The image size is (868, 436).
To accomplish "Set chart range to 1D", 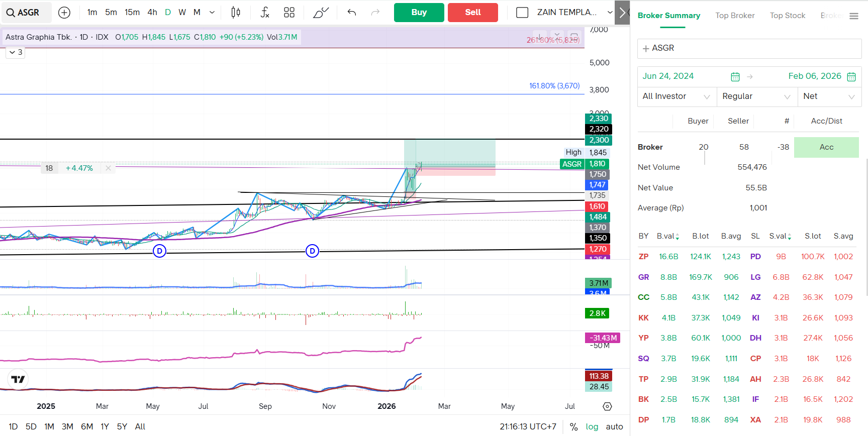I will tap(13, 427).
